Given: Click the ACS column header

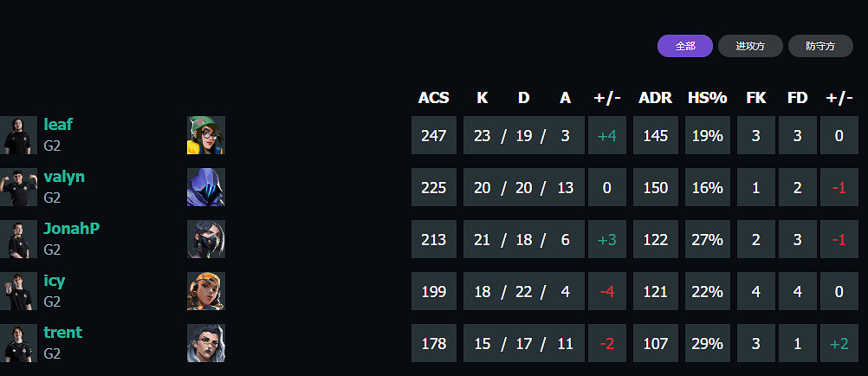Looking at the screenshot, I should click(x=433, y=98).
